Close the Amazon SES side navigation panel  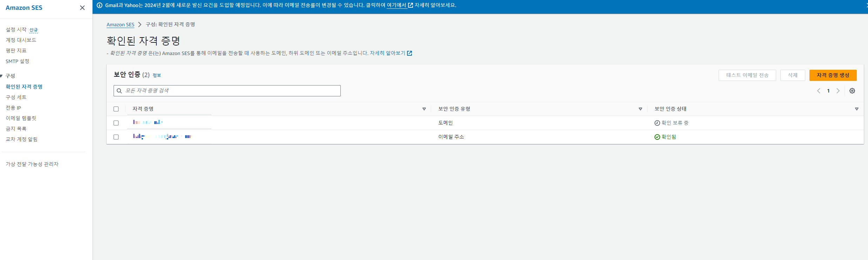click(x=82, y=8)
